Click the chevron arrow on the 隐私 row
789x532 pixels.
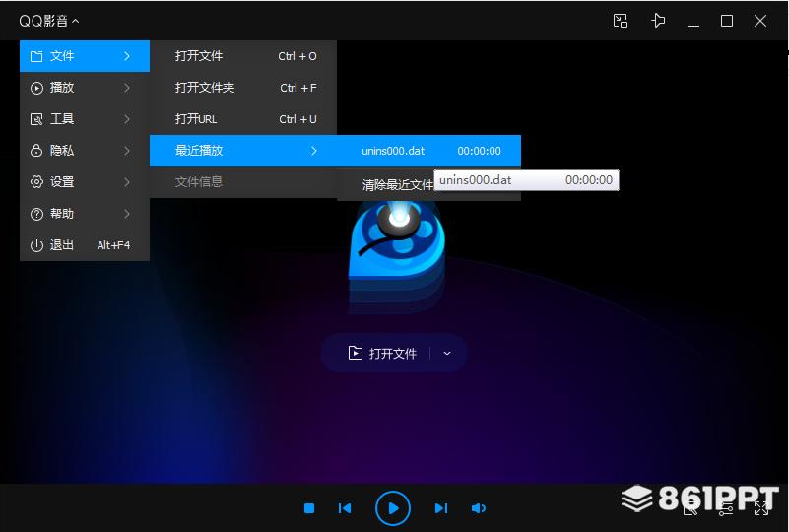coord(127,151)
